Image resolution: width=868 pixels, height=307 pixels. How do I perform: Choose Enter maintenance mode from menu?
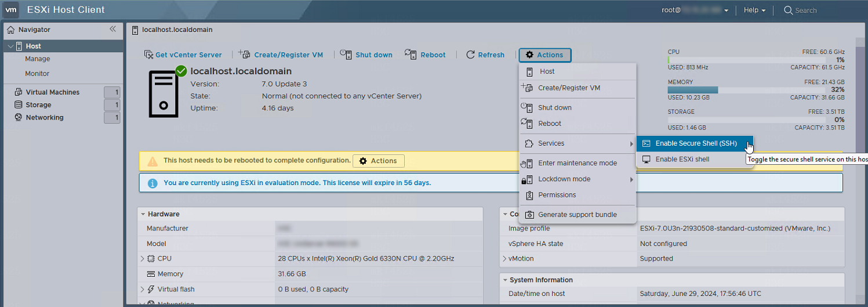[578, 163]
